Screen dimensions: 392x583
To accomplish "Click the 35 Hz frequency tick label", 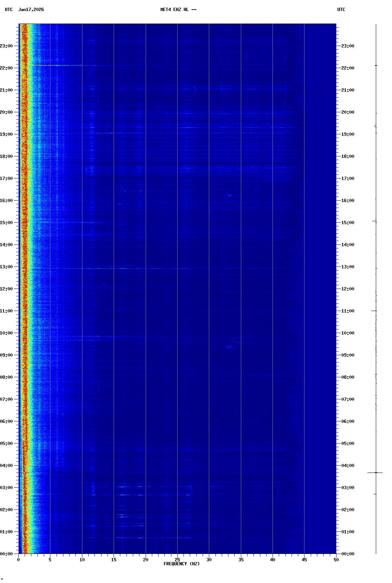I will (x=241, y=560).
